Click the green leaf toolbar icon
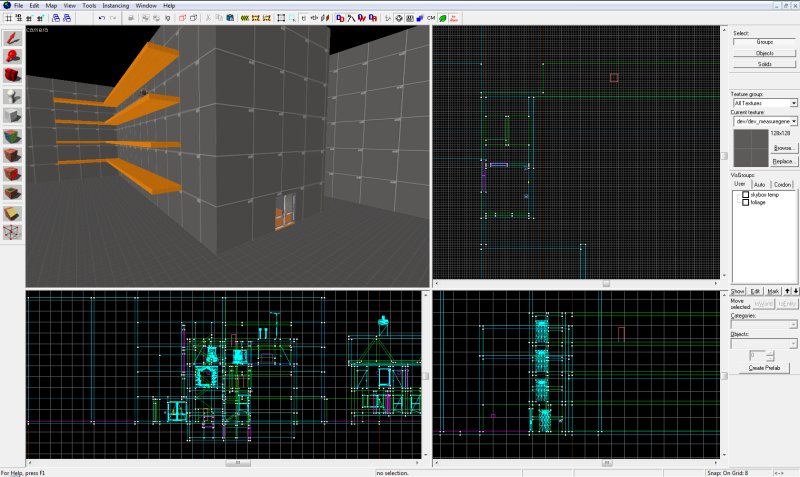This screenshot has height=477, width=800. (x=442, y=18)
